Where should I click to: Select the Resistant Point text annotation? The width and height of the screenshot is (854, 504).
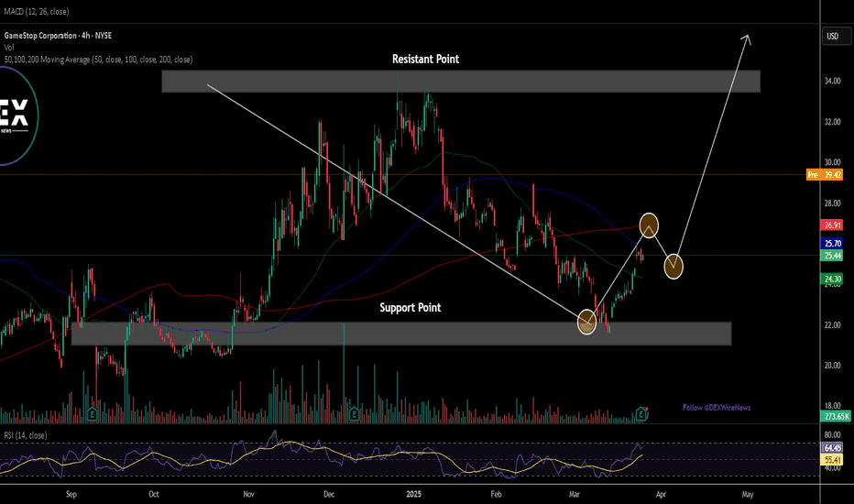(x=425, y=59)
